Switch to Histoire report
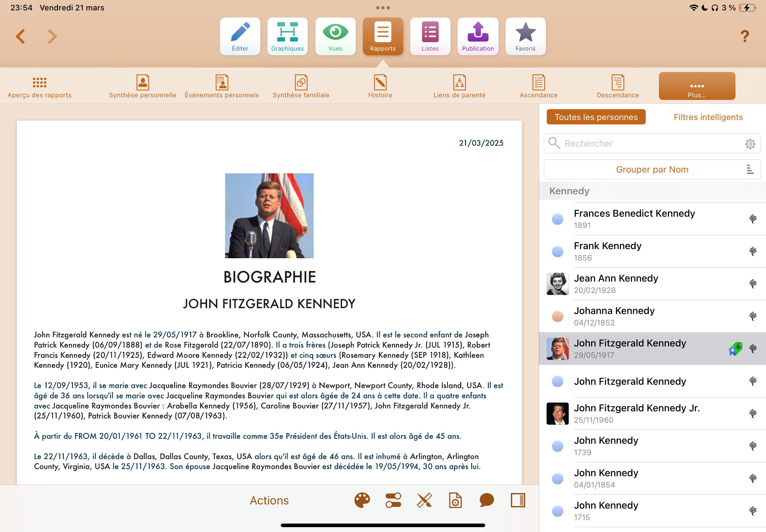The height and width of the screenshot is (532, 766). tap(380, 87)
